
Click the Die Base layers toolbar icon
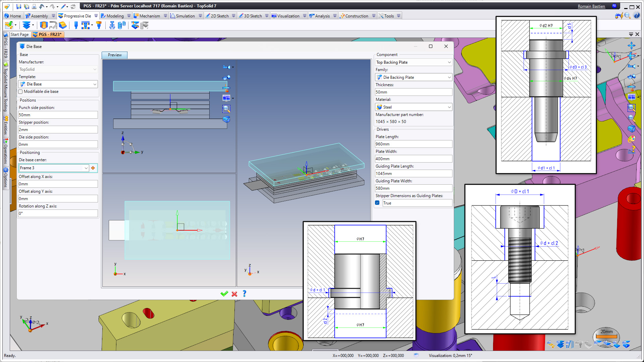26,25
